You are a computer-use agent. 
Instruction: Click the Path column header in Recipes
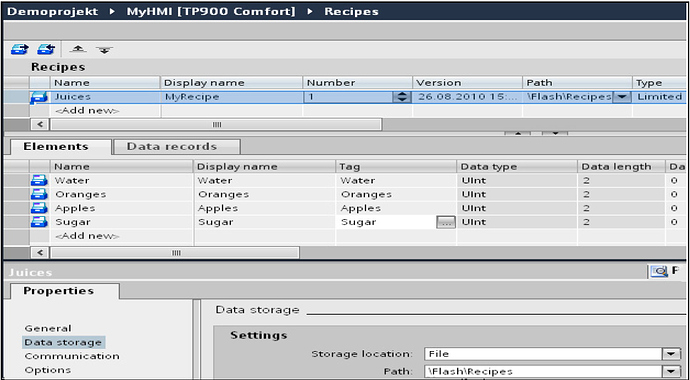coord(578,83)
